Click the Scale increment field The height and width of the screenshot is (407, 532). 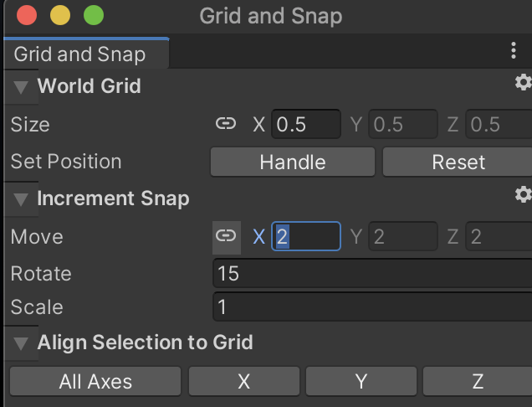(x=372, y=307)
